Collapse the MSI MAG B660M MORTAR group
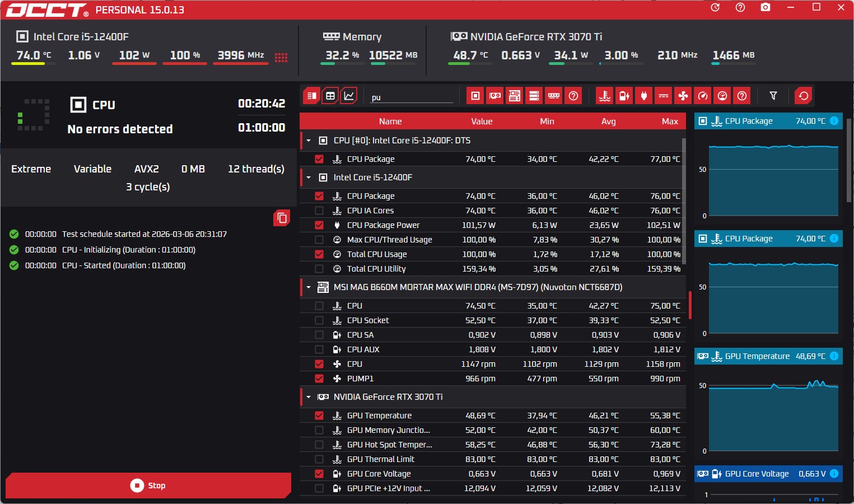 point(309,287)
